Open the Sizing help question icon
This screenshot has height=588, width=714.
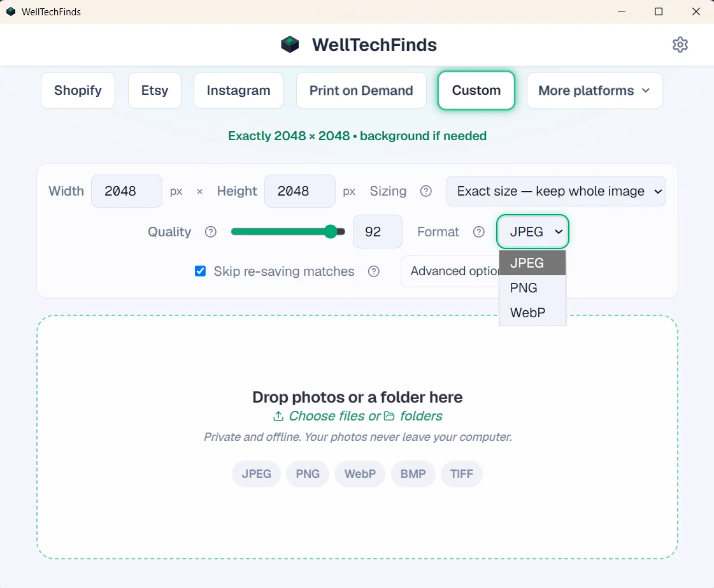click(x=425, y=191)
